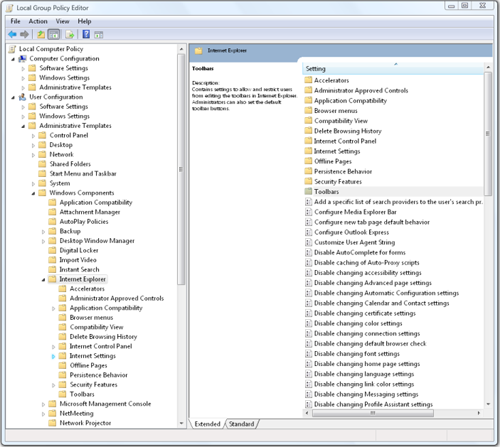Expand the Desktop Window Manager node
The width and height of the screenshot is (500, 447).
tap(43, 241)
